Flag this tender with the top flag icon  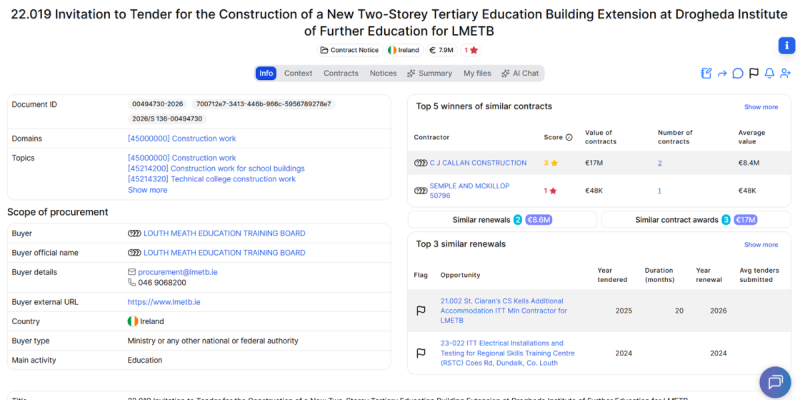(754, 73)
